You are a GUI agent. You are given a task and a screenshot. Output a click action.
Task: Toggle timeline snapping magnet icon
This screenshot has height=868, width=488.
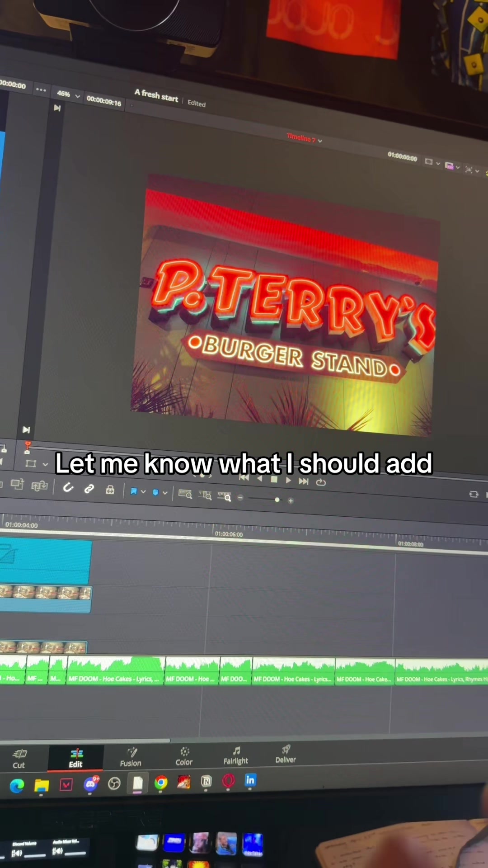click(x=68, y=487)
